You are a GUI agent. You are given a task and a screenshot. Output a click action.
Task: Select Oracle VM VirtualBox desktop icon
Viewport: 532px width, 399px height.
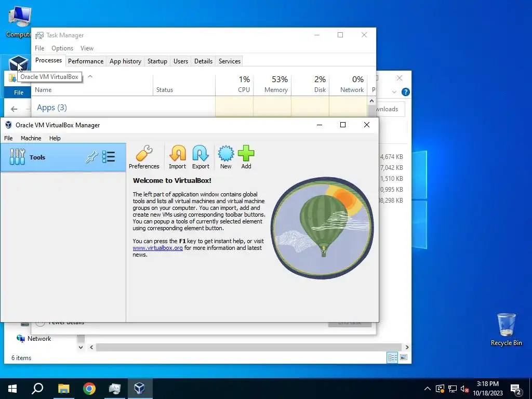tap(18, 63)
